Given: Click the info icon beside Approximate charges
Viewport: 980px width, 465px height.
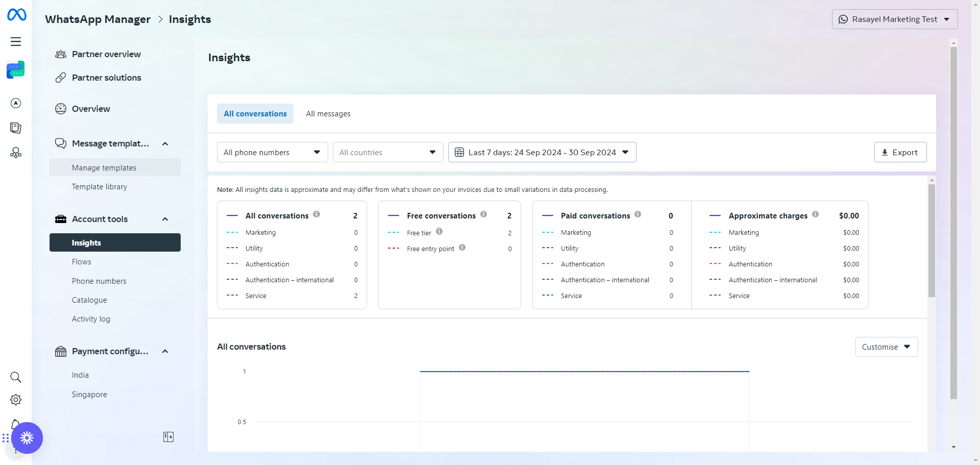Looking at the screenshot, I should pyautogui.click(x=815, y=214).
